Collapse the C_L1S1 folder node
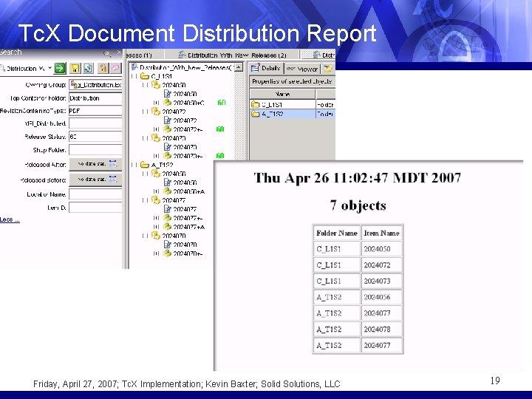Image resolution: width=532 pixels, height=399 pixels. tap(134, 76)
